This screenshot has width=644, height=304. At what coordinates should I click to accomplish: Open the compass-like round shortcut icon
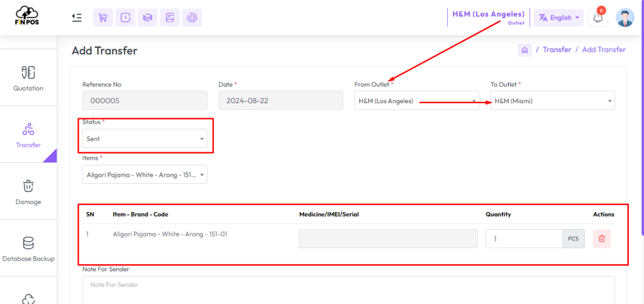tap(192, 18)
